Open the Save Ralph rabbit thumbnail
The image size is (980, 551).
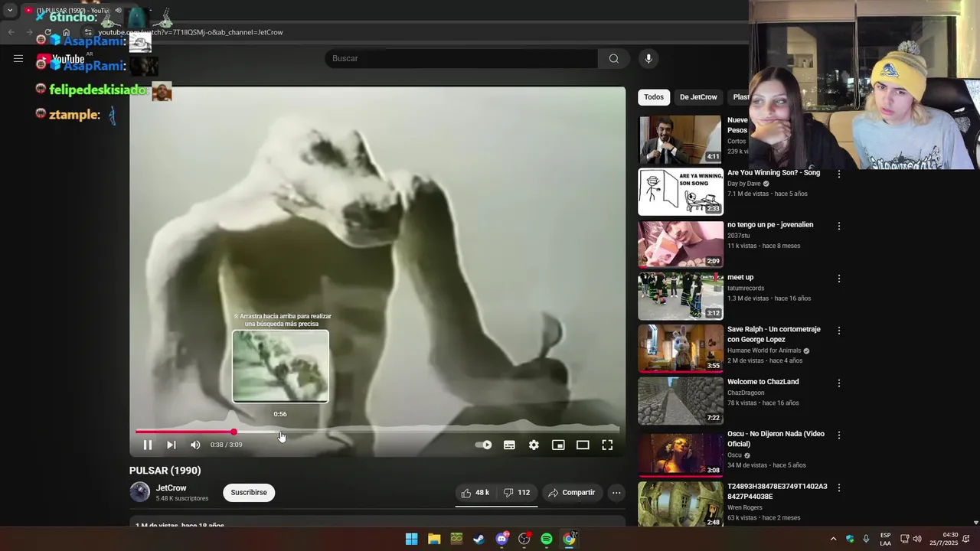tap(681, 348)
